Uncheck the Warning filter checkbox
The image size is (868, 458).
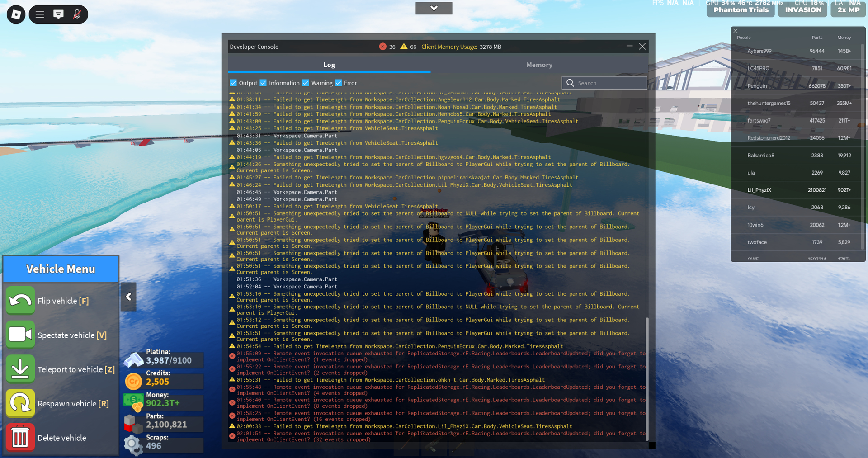click(306, 83)
